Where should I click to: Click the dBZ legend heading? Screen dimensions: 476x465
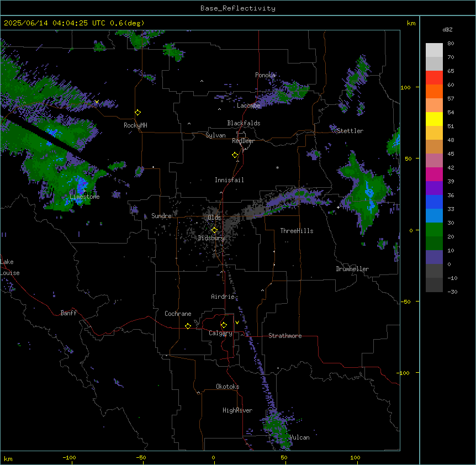tap(447, 30)
